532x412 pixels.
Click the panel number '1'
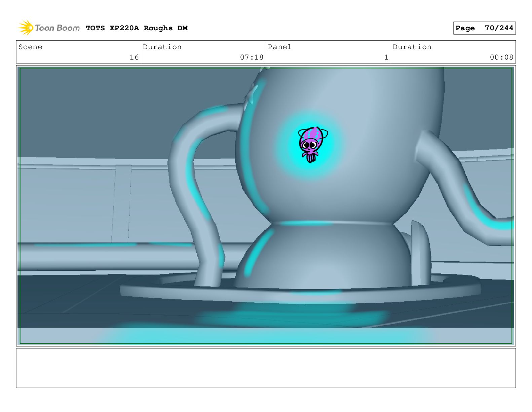[386, 58]
